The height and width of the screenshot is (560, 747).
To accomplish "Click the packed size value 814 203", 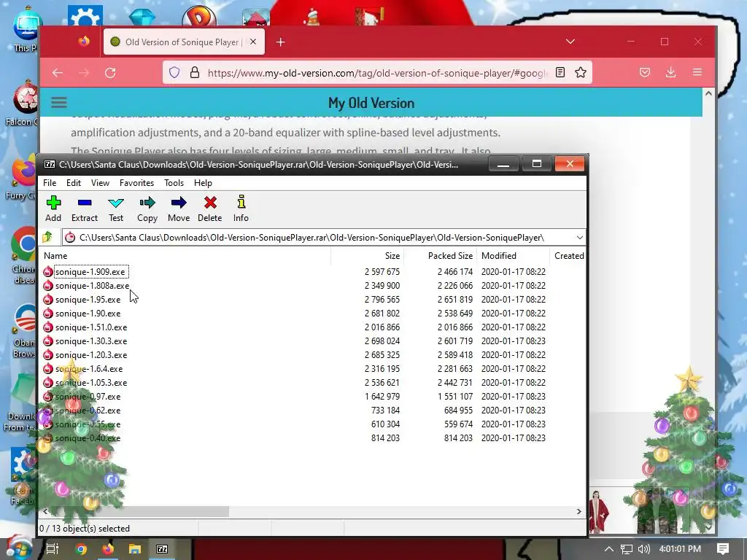I will 458,438.
